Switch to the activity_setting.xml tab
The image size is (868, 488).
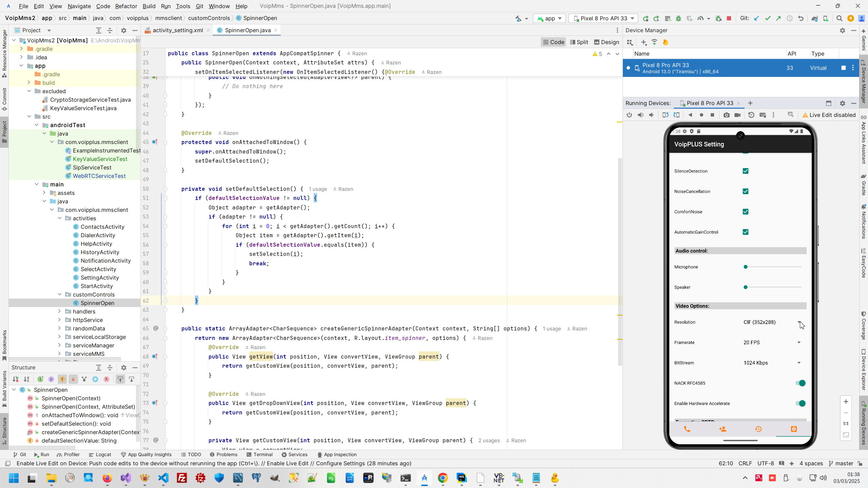(178, 30)
